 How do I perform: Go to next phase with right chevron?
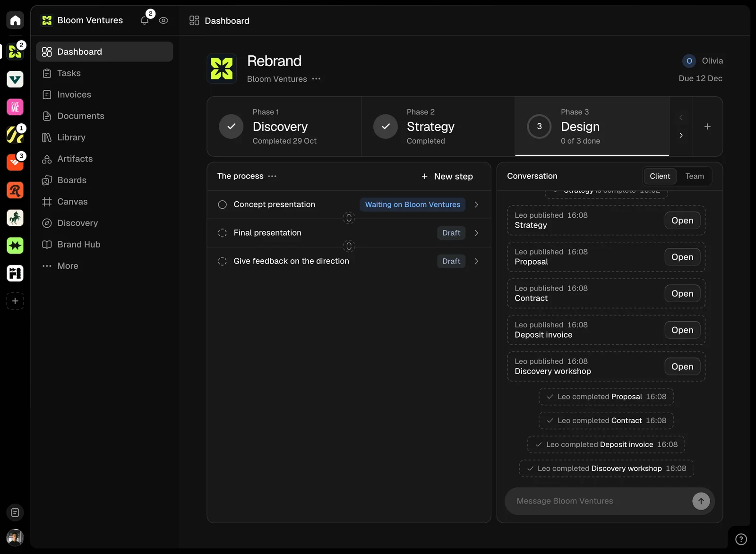681,136
